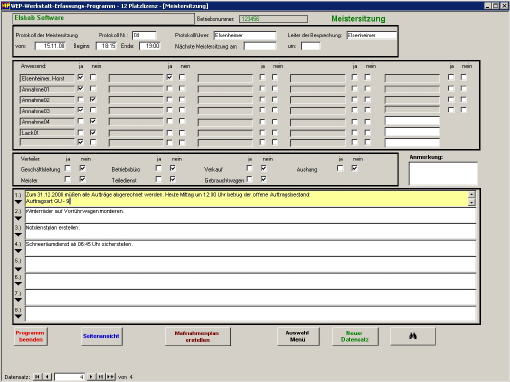This screenshot has height=382, width=510.
Task: Click the WEP application icon in title bar
Action: coord(6,6)
